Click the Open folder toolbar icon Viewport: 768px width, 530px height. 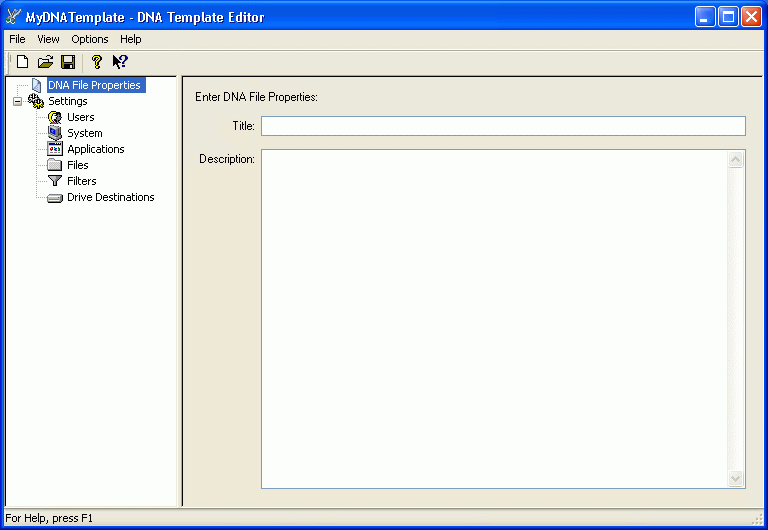46,62
